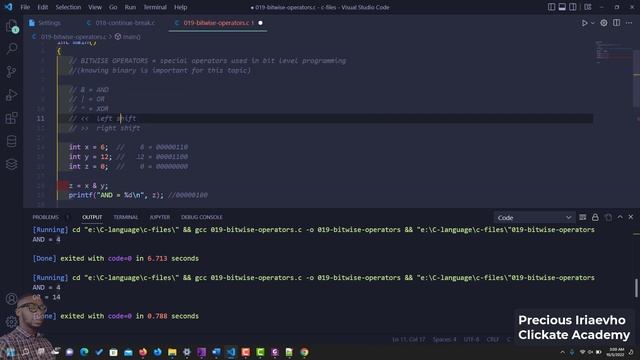Expand the run options arrow beside play icon
Screen dimensions: 640x360
click(x=593, y=23)
